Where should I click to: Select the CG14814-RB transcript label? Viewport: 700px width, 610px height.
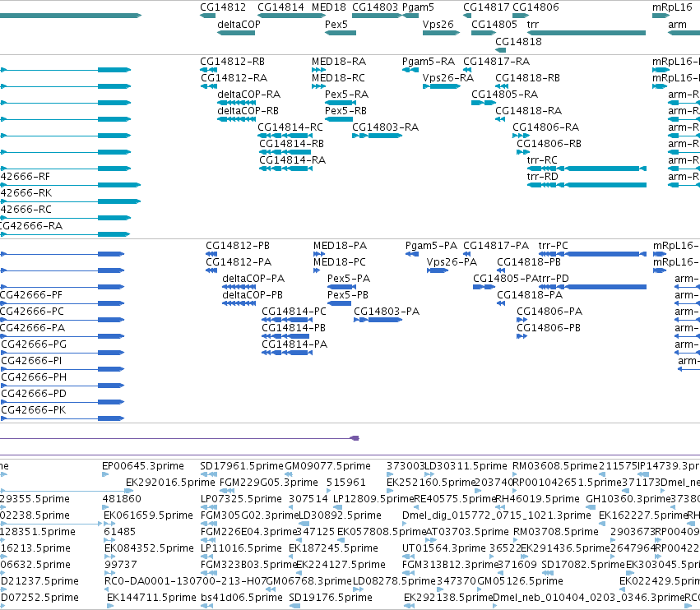coord(291,144)
